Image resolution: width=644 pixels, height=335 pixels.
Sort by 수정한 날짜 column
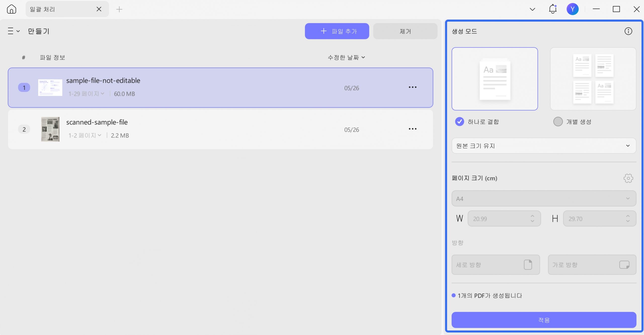tap(346, 57)
